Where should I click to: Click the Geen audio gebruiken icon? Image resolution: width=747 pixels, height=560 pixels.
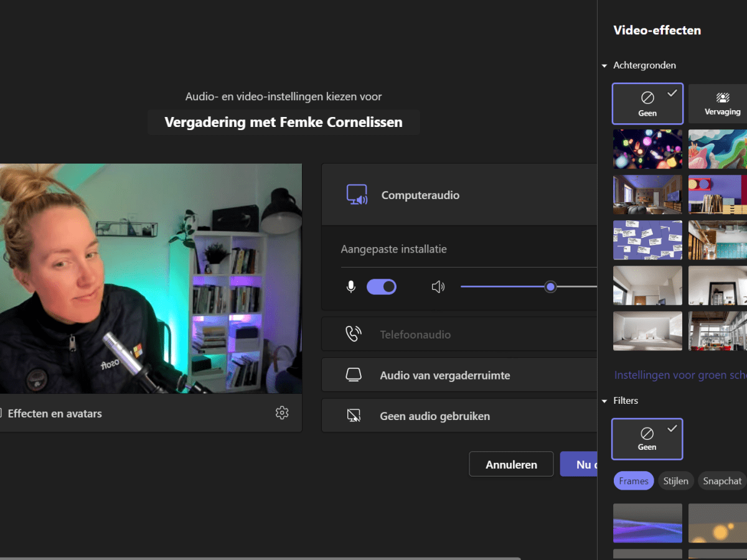(x=353, y=416)
